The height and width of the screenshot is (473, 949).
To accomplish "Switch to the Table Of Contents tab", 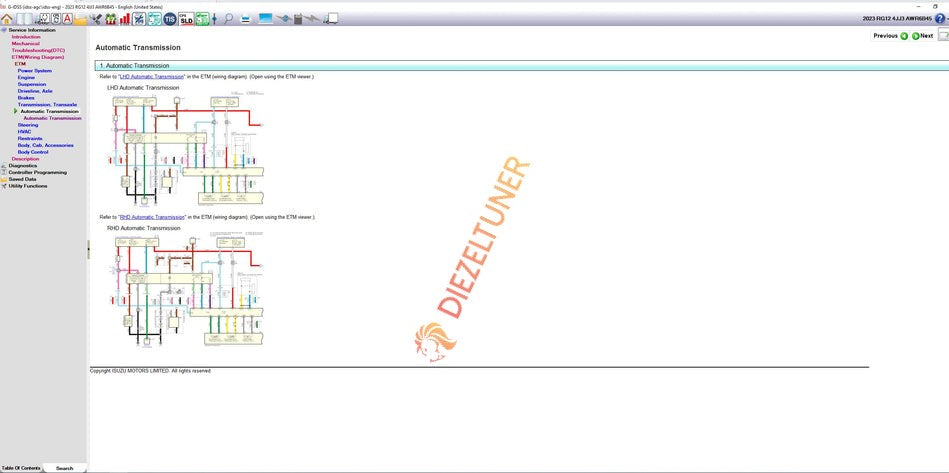I will tap(21, 468).
